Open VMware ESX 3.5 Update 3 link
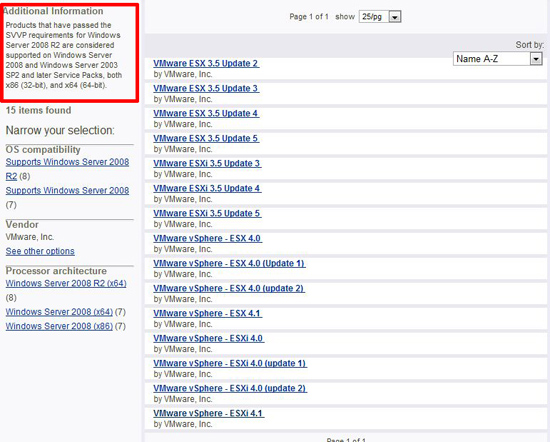This screenshot has width=550, height=442. coord(206,88)
